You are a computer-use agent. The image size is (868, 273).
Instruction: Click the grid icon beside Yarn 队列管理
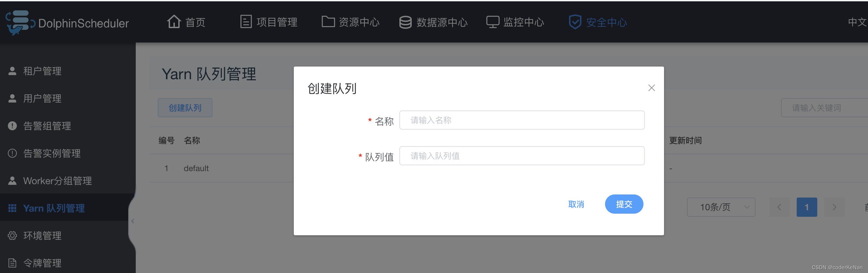point(12,208)
